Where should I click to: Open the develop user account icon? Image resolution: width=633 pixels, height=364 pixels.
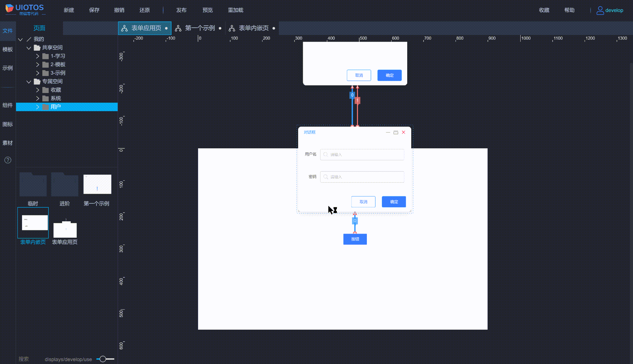[600, 10]
